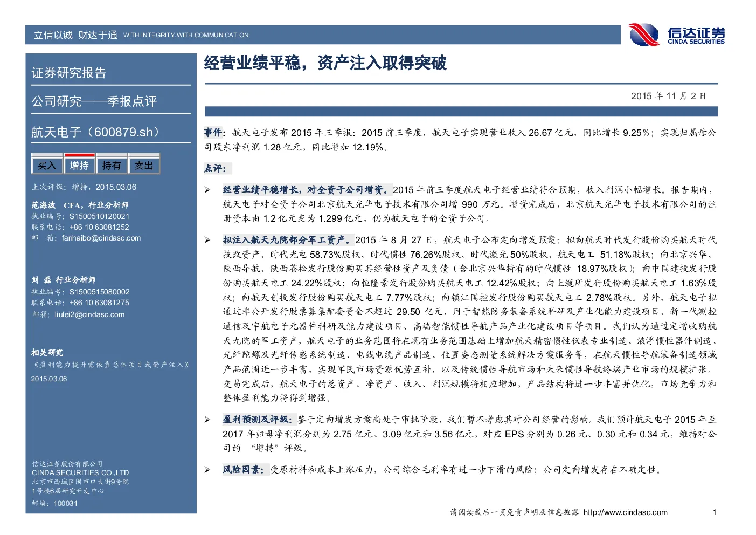Select the 增持 rating box

point(79,165)
